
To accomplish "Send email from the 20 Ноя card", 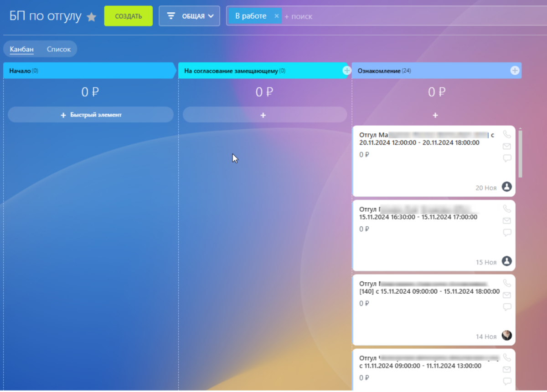I will 507,146.
